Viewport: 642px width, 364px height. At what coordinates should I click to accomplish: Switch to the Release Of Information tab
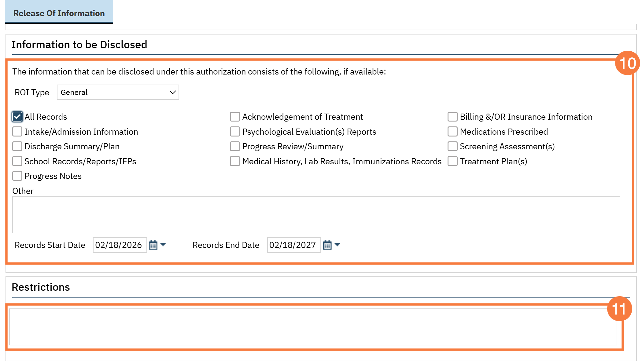pyautogui.click(x=59, y=13)
